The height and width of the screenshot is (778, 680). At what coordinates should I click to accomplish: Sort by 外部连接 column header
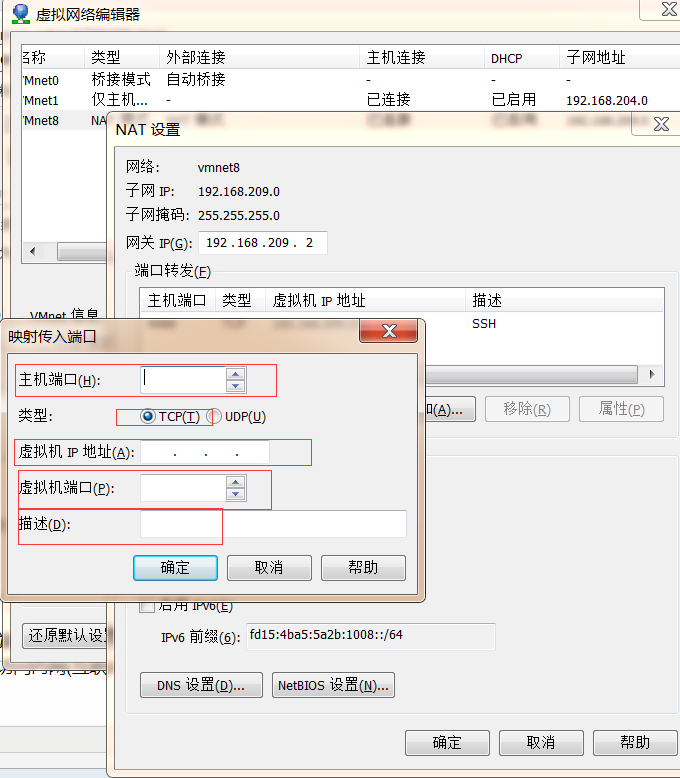pyautogui.click(x=260, y=58)
